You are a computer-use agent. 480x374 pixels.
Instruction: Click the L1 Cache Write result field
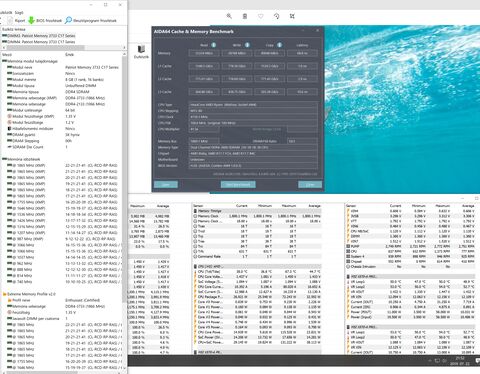(237, 66)
